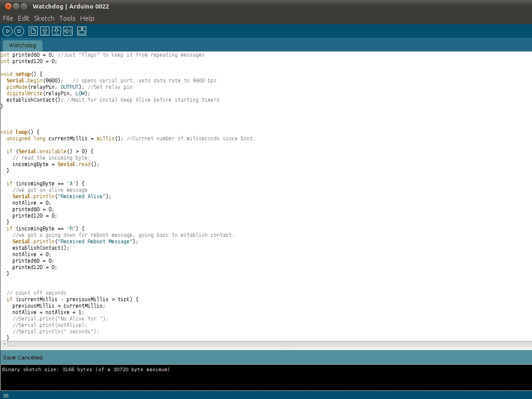The image size is (532, 399).
Task: Click 'notAlive = notAlive + 1;' line
Action: 48,312
